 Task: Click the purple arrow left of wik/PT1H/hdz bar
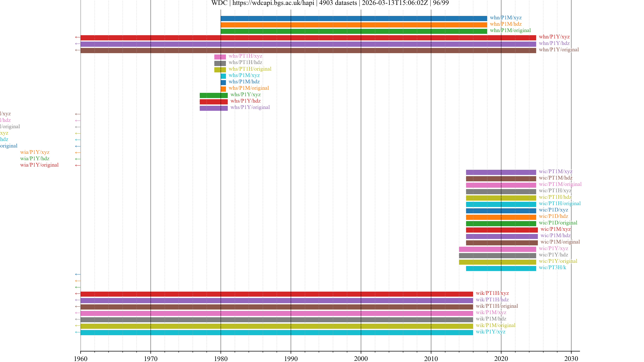(78, 300)
